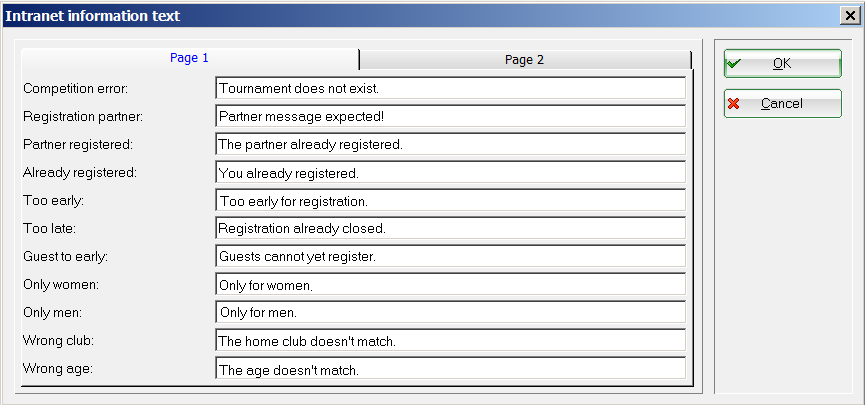Screen dimensions: 865x405
Task: Select the Page 1 tab
Action: click(x=189, y=58)
